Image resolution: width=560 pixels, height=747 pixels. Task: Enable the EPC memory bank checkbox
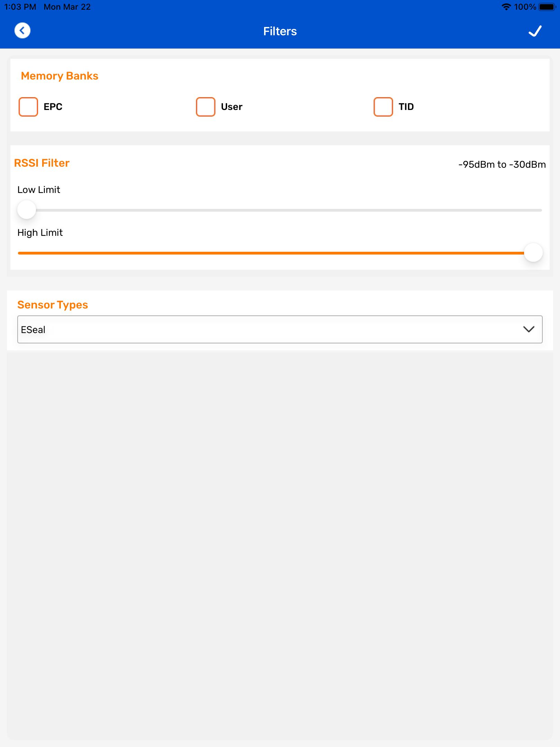coord(28,107)
